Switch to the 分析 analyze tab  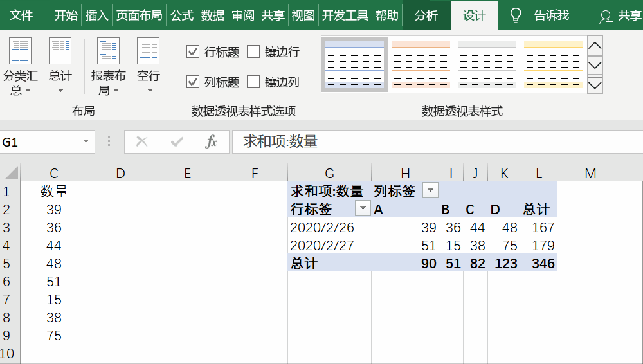click(x=426, y=15)
